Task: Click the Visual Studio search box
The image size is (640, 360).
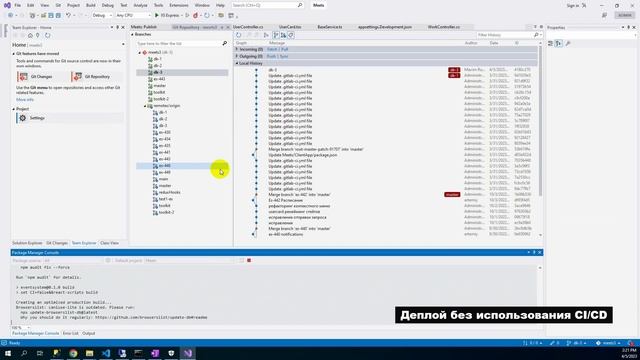Action: tap(267, 5)
